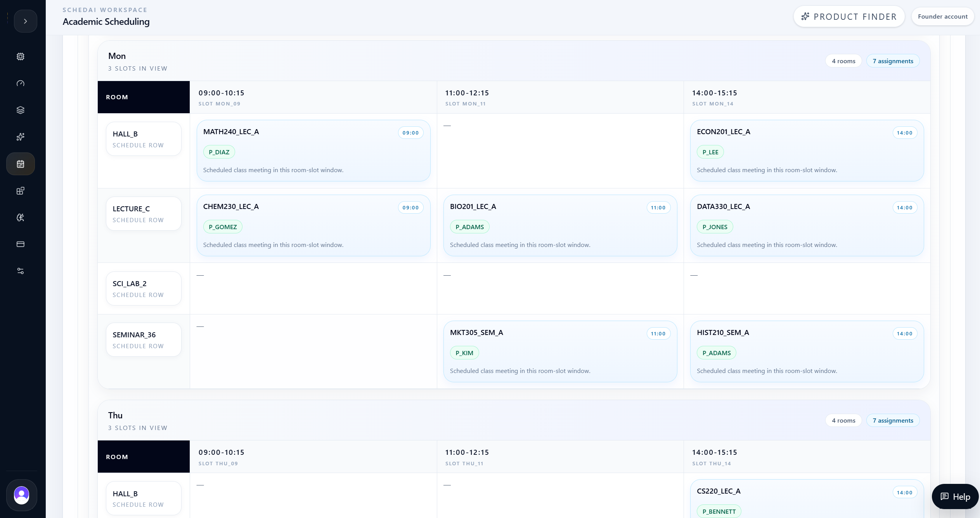Image resolution: width=980 pixels, height=518 pixels.
Task: Click the Thursday 11:00-12:15 slot header
Action: [x=560, y=457]
